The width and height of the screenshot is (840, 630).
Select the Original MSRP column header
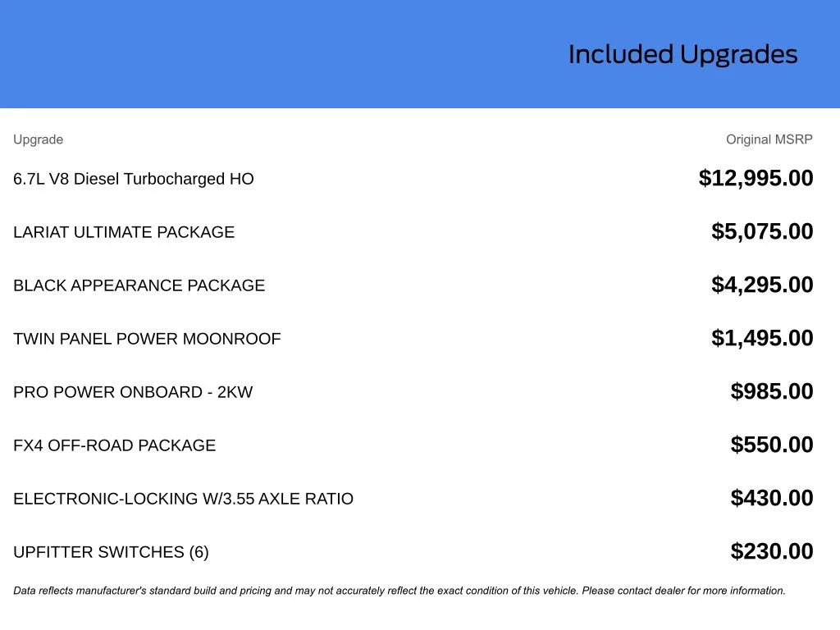tap(769, 139)
